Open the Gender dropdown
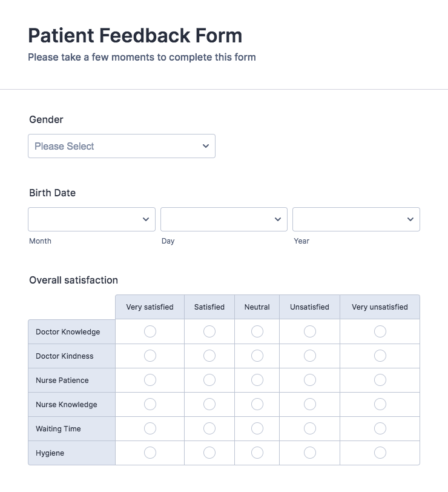The image size is (448, 492). [121, 146]
